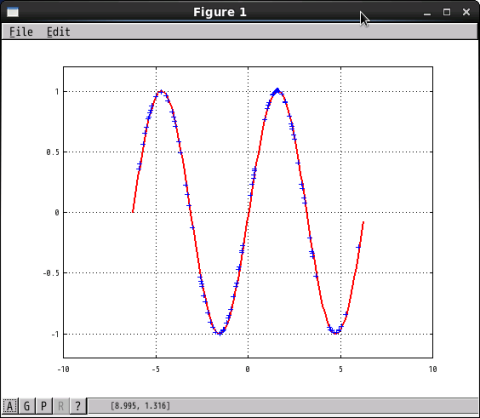Click the blue peak marker near x=1.5
Viewport: 480px width, 418px height.
(277, 90)
